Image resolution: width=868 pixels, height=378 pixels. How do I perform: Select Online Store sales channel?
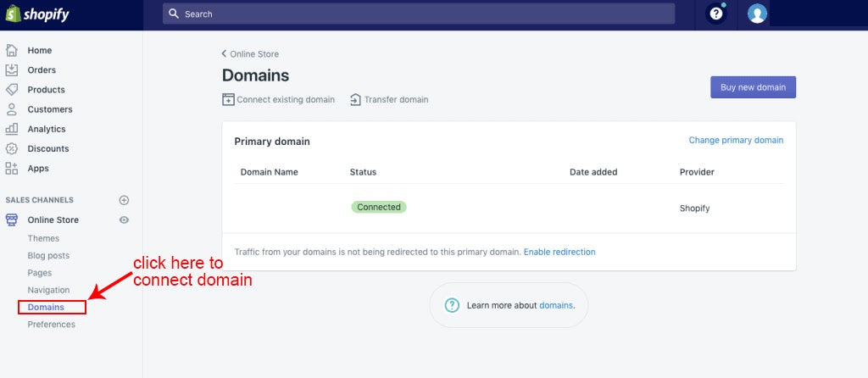click(53, 220)
